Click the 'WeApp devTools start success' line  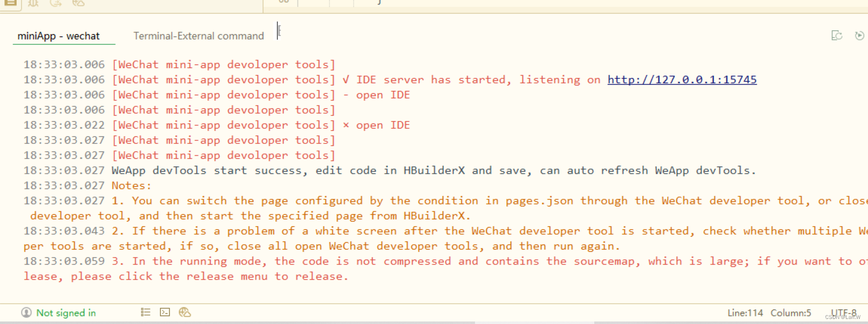[x=389, y=170]
